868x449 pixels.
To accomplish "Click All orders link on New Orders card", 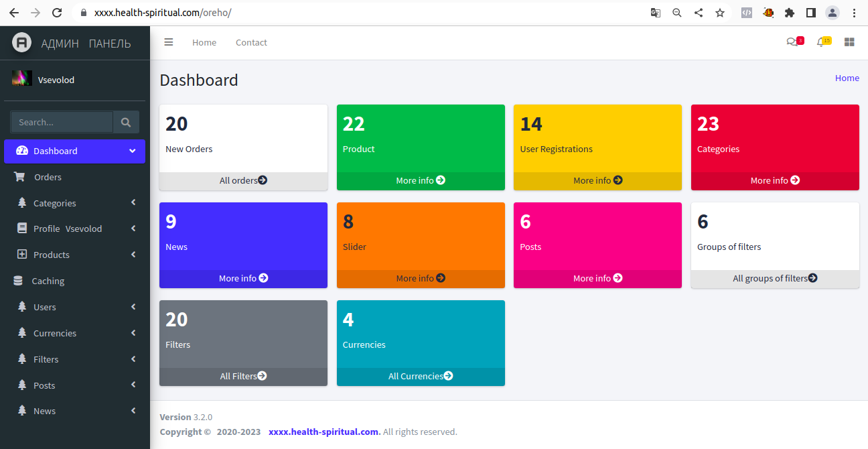I will [243, 180].
